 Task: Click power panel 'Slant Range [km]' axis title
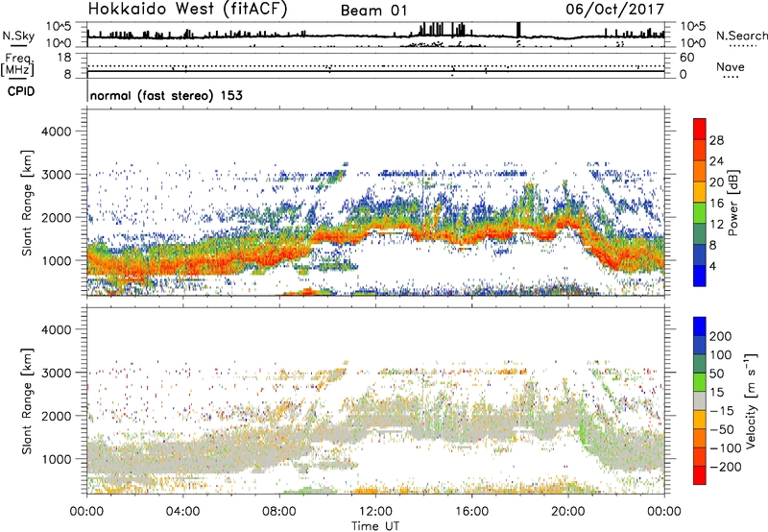[x=27, y=203]
